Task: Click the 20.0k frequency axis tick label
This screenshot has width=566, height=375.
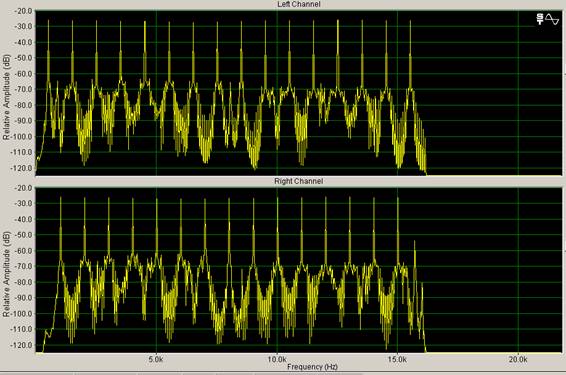Action: 518,359
